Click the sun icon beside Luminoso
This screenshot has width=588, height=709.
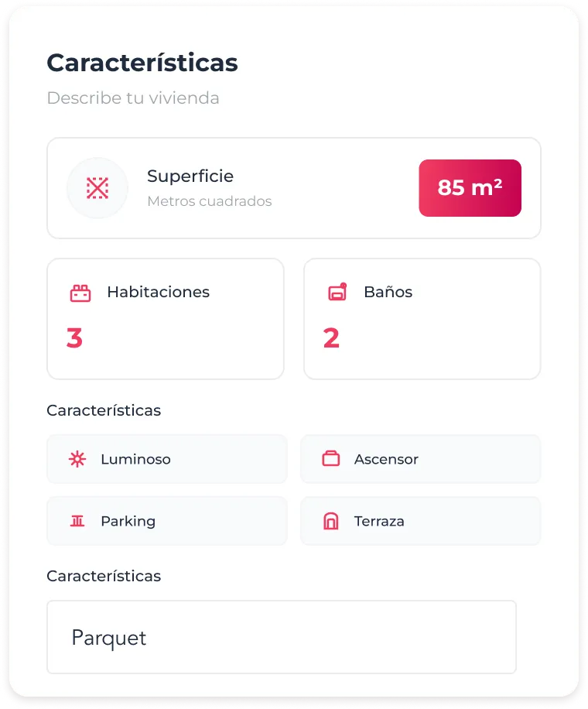(77, 459)
